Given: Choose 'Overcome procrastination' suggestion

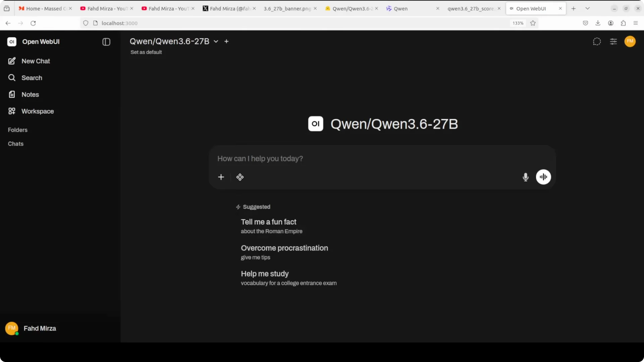Looking at the screenshot, I should [x=284, y=252].
